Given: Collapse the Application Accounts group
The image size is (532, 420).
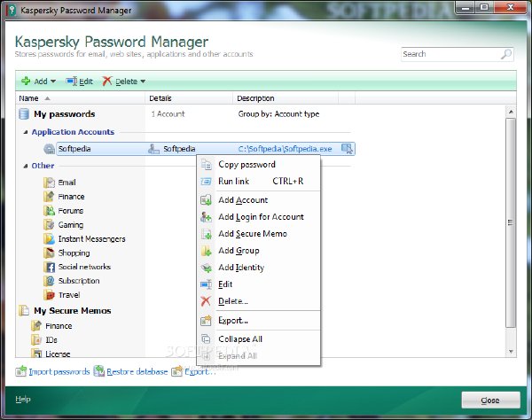Looking at the screenshot, I should coord(26,132).
